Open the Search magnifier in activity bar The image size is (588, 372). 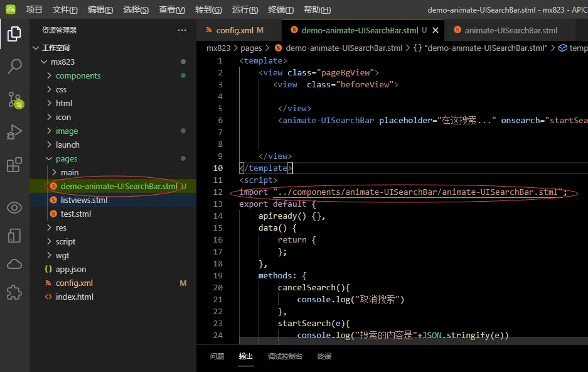(14, 67)
